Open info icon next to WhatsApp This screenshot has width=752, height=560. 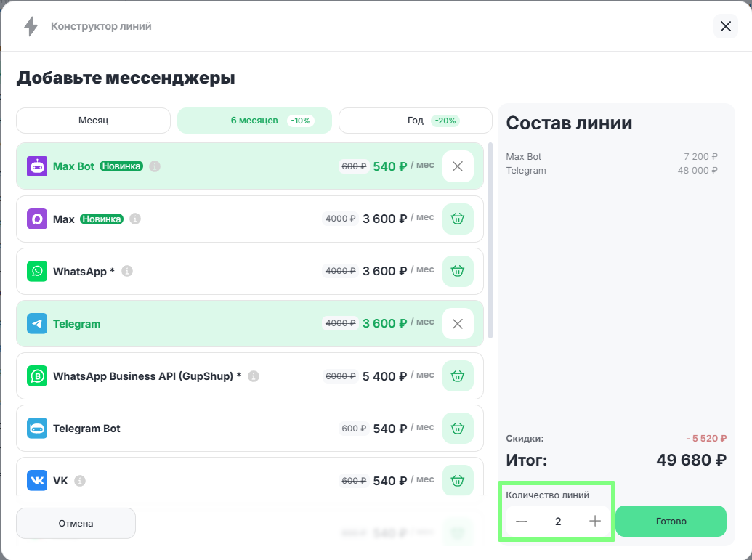coord(127,271)
